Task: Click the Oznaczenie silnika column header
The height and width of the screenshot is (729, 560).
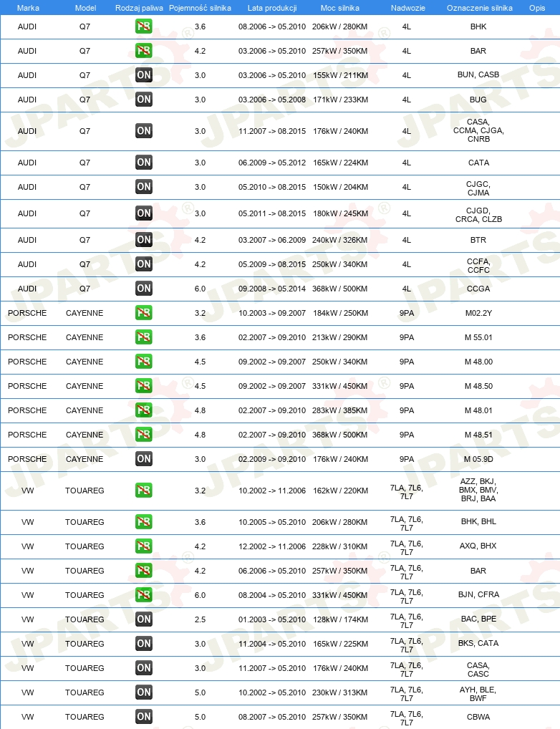Action: [480, 8]
